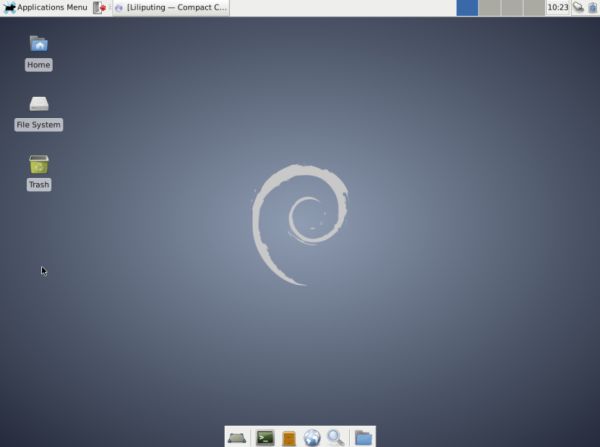Image resolution: width=600 pixels, height=447 pixels.
Task: Switch to the second workspace
Action: (489, 7)
